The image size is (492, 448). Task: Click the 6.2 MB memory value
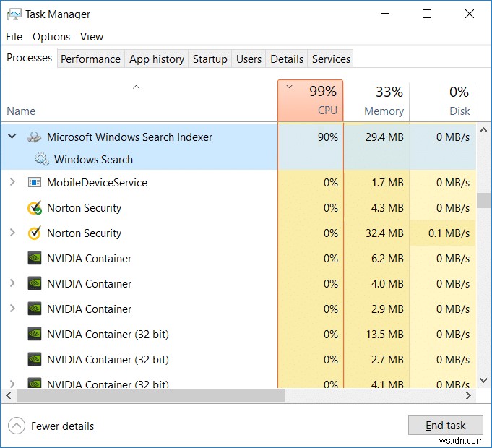[x=387, y=258]
